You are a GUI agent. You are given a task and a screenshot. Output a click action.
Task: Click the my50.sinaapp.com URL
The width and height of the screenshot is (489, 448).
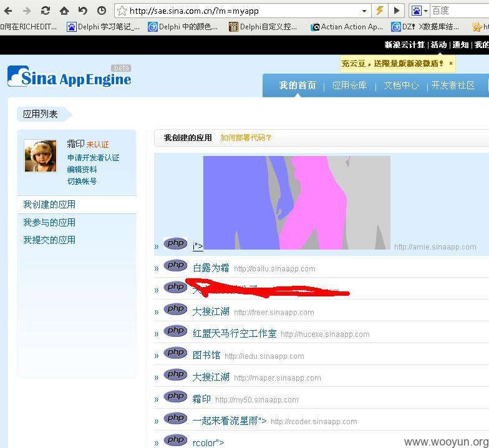257,399
